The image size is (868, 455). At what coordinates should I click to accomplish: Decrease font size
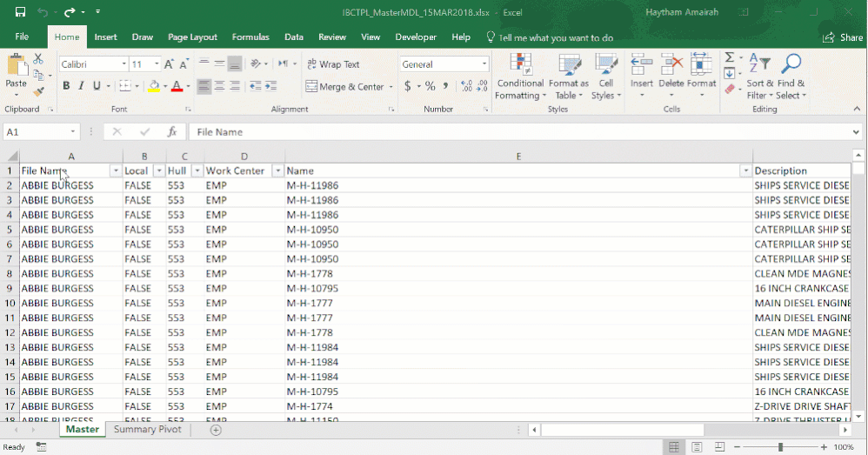tap(184, 64)
